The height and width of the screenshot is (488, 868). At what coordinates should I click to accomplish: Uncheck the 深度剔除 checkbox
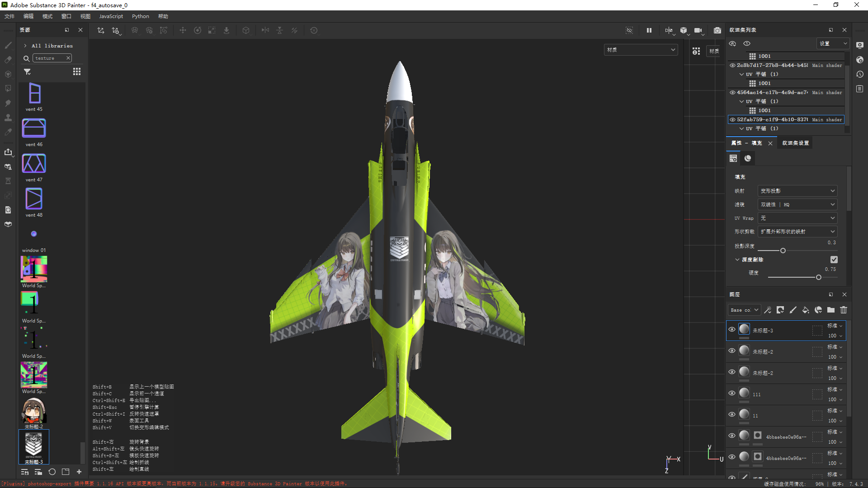[x=834, y=260]
